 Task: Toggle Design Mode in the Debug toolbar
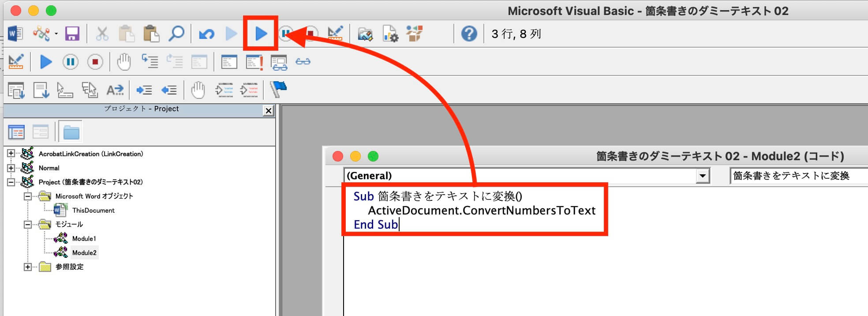pyautogui.click(x=16, y=62)
